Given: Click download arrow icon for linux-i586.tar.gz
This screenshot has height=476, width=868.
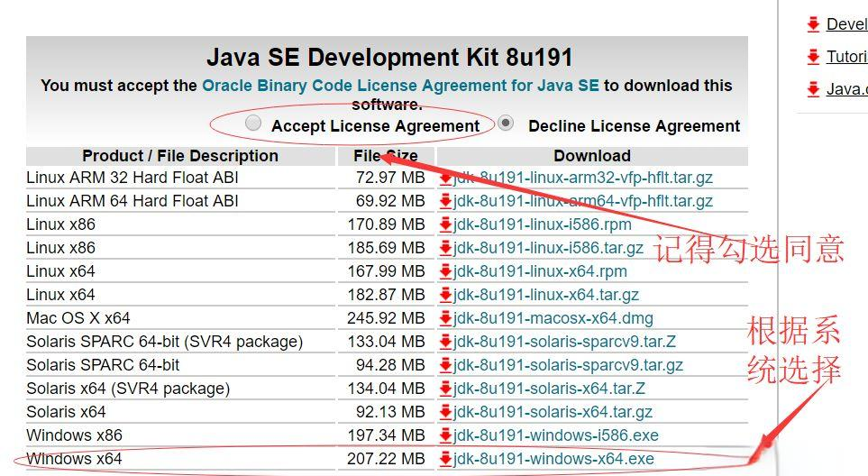Looking at the screenshot, I should 445,247.
